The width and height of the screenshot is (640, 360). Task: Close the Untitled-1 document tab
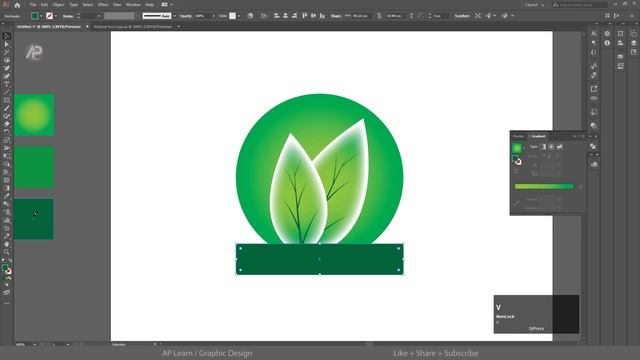(x=87, y=27)
